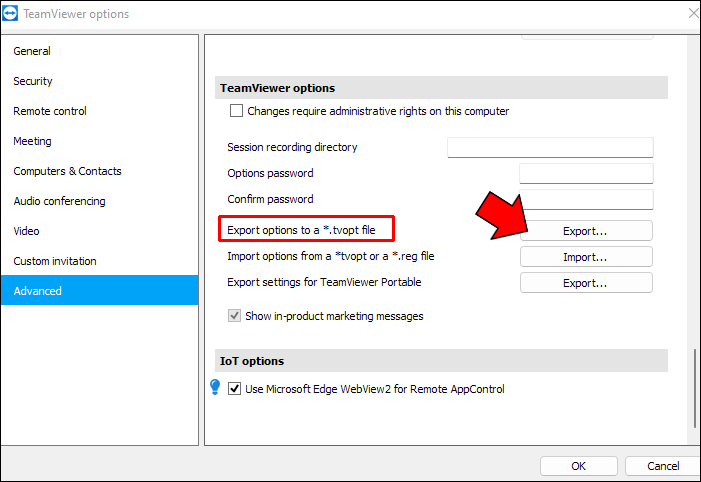This screenshot has height=482, width=701.
Task: Toggle Show in-product marketing messages checkbox
Action: point(235,316)
